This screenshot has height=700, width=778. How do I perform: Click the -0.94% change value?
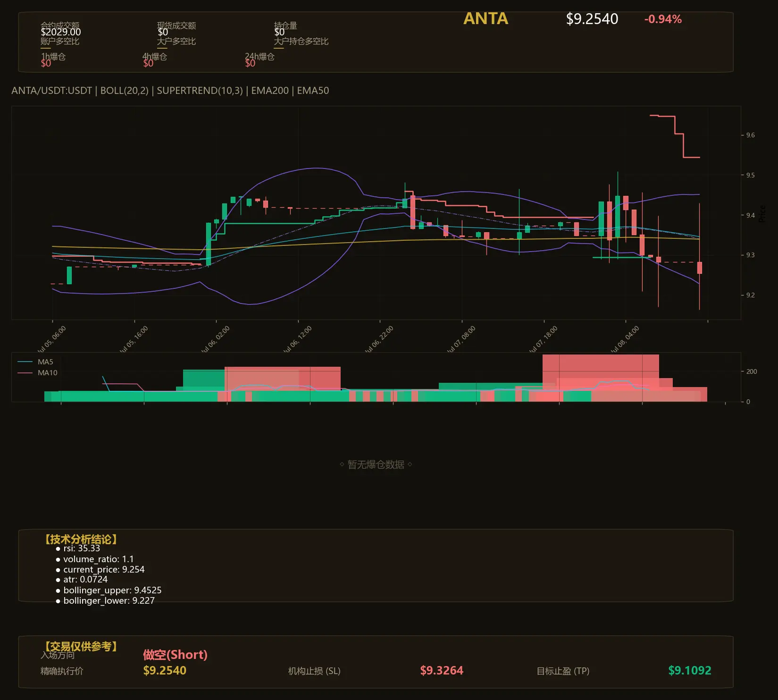click(x=663, y=19)
